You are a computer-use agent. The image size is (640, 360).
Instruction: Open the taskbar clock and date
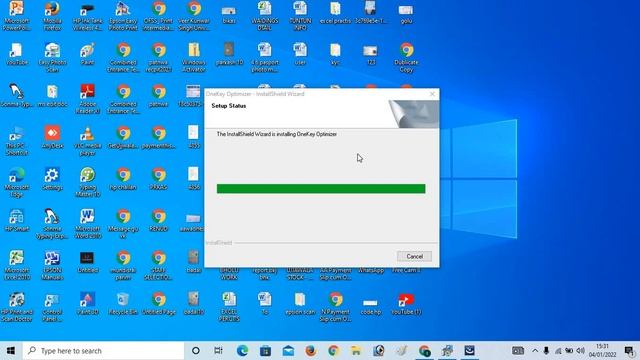pos(602,351)
